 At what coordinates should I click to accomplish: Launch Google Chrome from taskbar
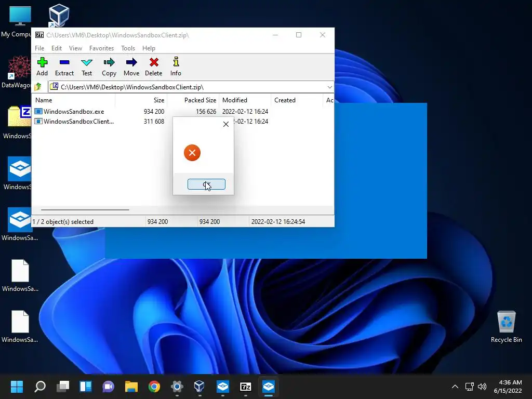[154, 386]
